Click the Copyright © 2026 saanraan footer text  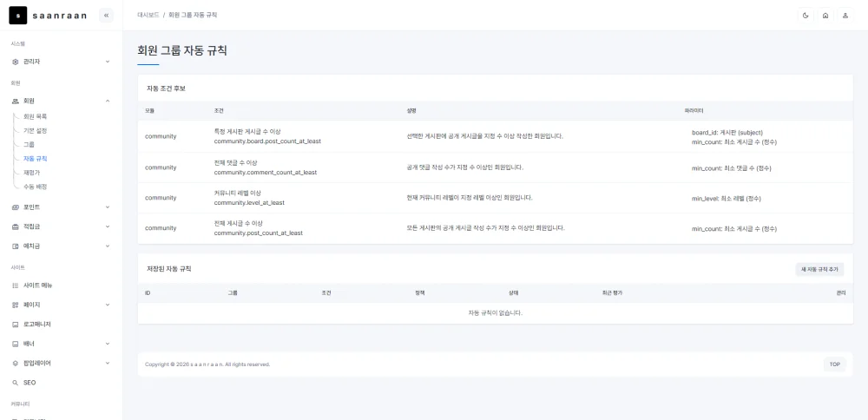point(207,364)
